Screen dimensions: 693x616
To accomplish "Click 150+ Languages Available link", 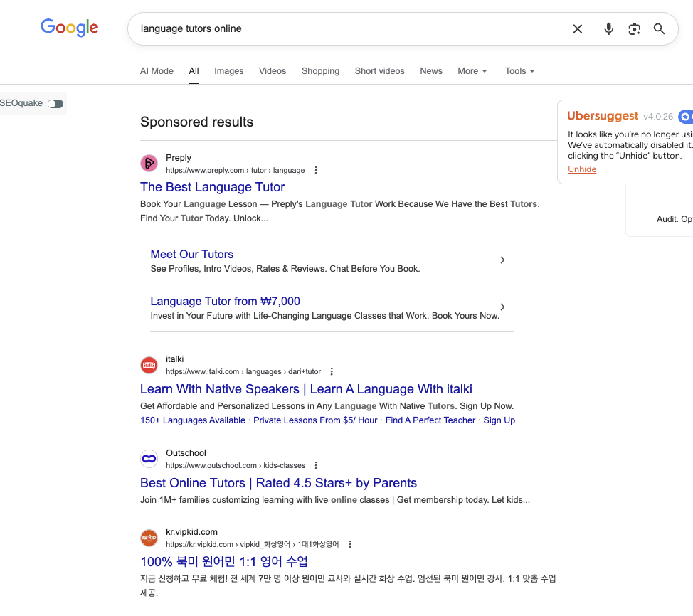I will [x=193, y=420].
